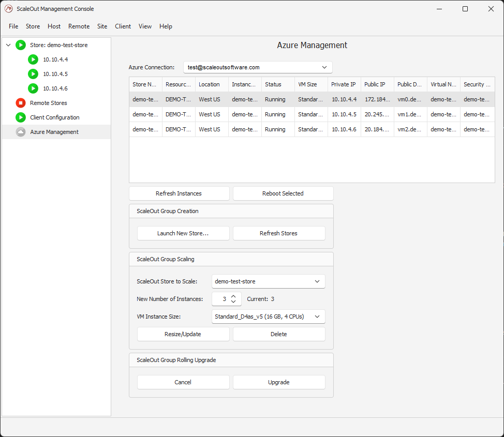Viewport: 504px width, 437px height.
Task: Click the Store N... column header
Action: coord(145,84)
